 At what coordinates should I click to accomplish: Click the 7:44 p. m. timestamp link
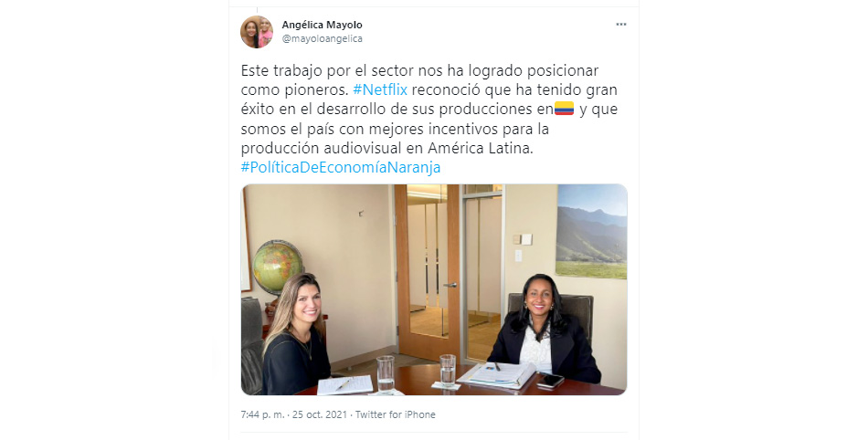[263, 414]
